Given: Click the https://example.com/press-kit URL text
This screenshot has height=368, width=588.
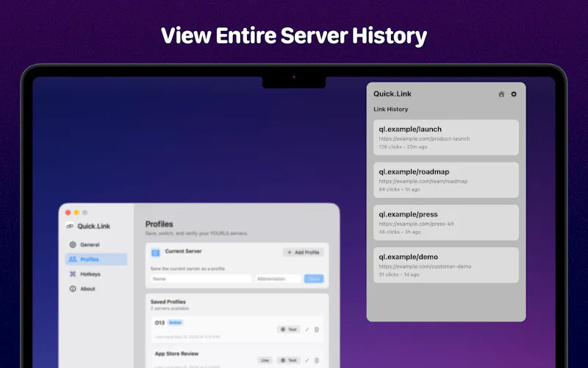Looking at the screenshot, I should coord(416,224).
